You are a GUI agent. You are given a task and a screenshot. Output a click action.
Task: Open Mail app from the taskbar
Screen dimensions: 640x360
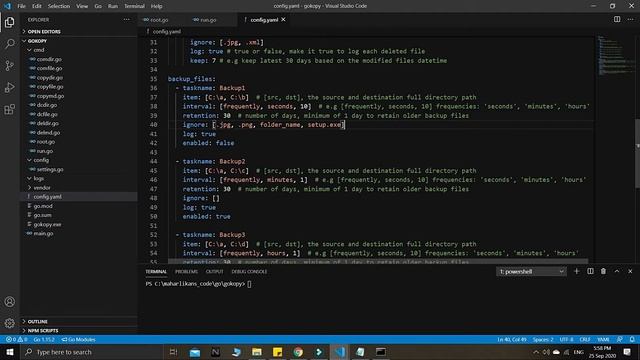click(x=195, y=352)
